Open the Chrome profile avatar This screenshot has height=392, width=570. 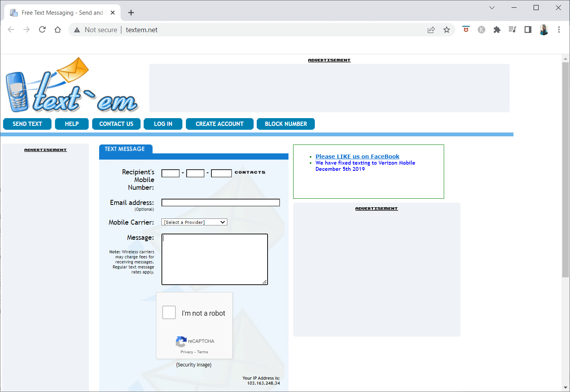pos(544,30)
